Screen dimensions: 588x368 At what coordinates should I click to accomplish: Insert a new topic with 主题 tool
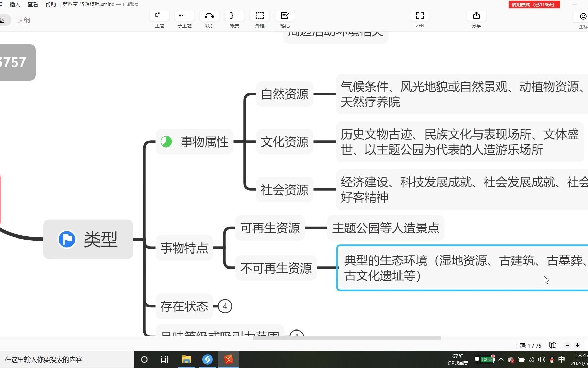(x=159, y=19)
